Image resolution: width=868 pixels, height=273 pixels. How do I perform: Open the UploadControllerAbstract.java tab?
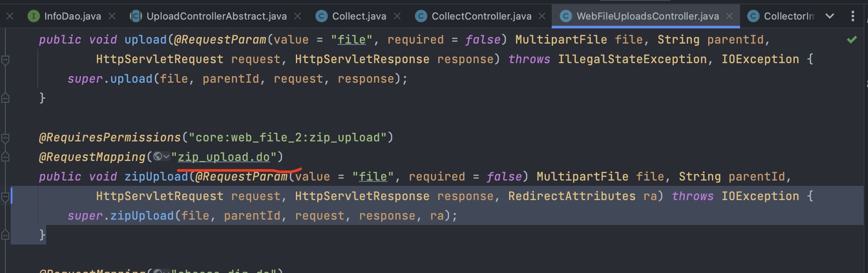[x=216, y=16]
